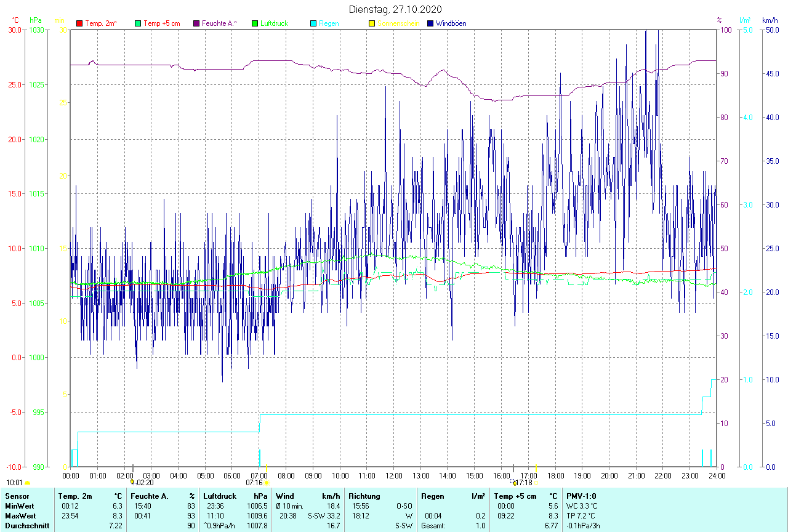This screenshot has height=532, width=788.
Task: Click the O-SO direction value
Action: tap(404, 506)
